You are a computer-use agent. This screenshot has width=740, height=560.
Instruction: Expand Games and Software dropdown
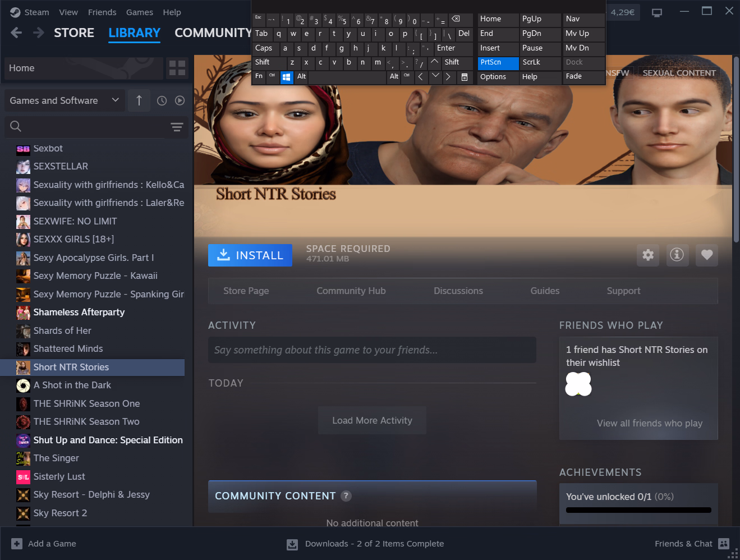tap(64, 100)
